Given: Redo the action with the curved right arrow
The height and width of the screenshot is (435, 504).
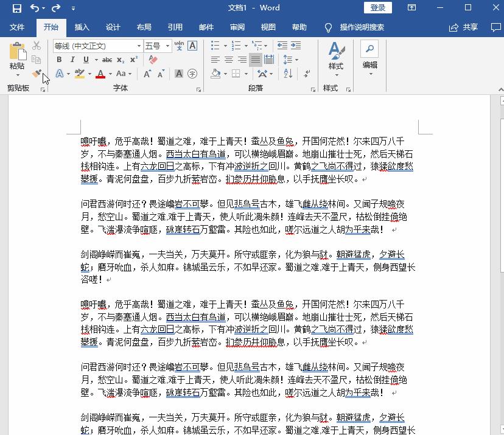Looking at the screenshot, I should (x=56, y=8).
